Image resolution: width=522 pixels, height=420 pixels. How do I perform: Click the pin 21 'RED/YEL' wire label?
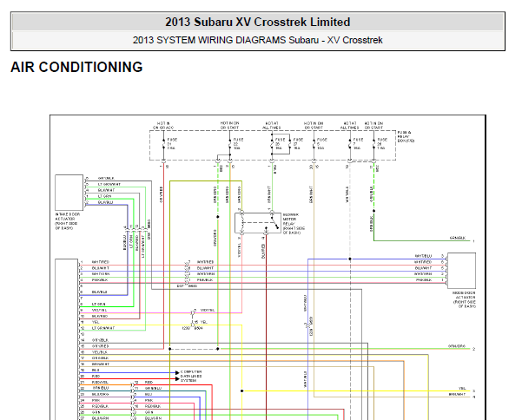pos(100,382)
